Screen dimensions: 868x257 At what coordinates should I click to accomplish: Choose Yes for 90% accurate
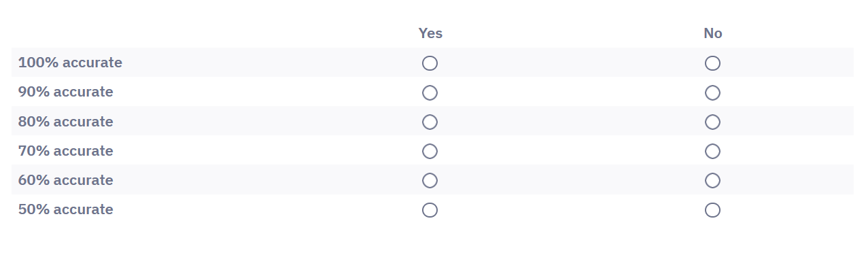coord(430,92)
